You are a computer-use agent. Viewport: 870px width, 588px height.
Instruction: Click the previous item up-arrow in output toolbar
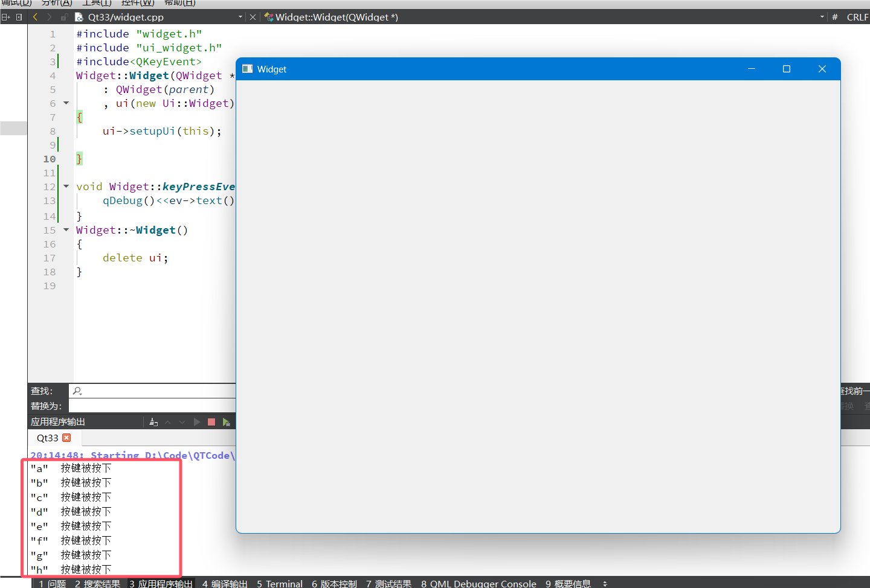[x=168, y=422]
